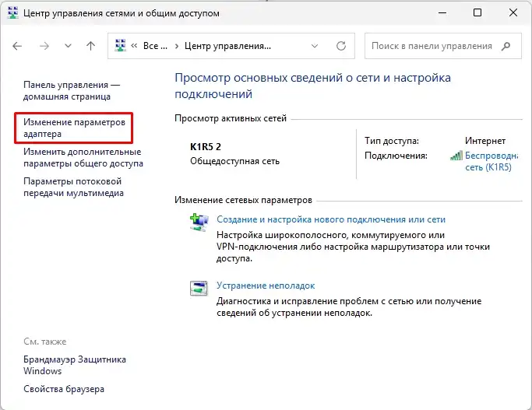Select "Тип доступа:" label
Screen dimensions: 532x410
coord(392,141)
